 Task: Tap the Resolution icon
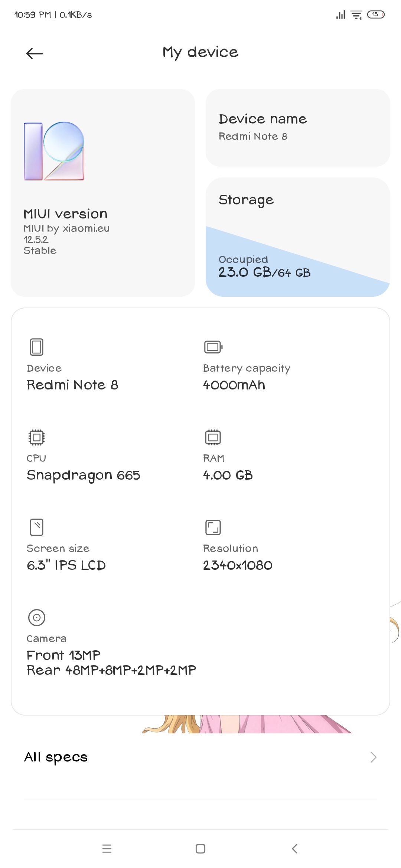pyautogui.click(x=213, y=527)
